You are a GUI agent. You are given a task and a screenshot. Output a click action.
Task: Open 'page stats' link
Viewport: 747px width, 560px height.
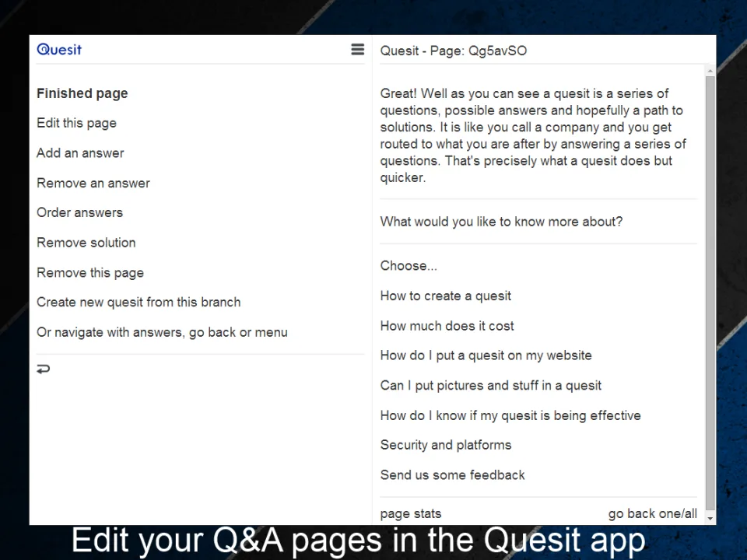pos(411,513)
